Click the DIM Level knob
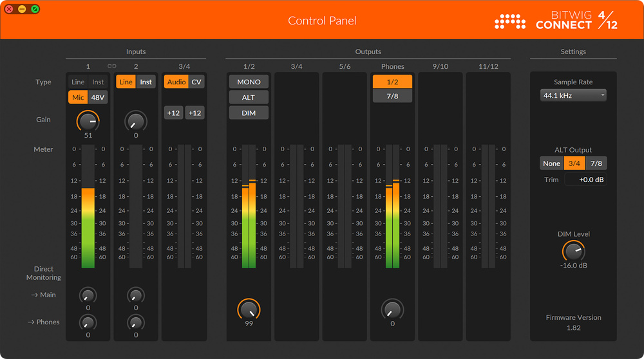The image size is (644, 359). 573,251
